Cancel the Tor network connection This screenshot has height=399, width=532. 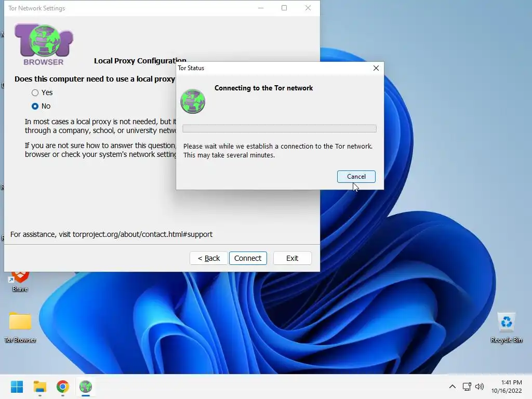356,177
